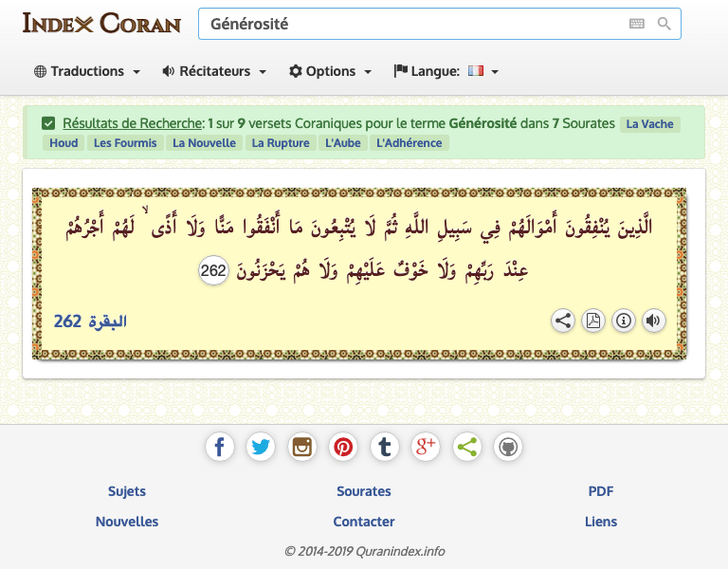Open the virtual keyboard icon in search box
Image resolution: width=728 pixels, height=569 pixels.
coord(637,24)
